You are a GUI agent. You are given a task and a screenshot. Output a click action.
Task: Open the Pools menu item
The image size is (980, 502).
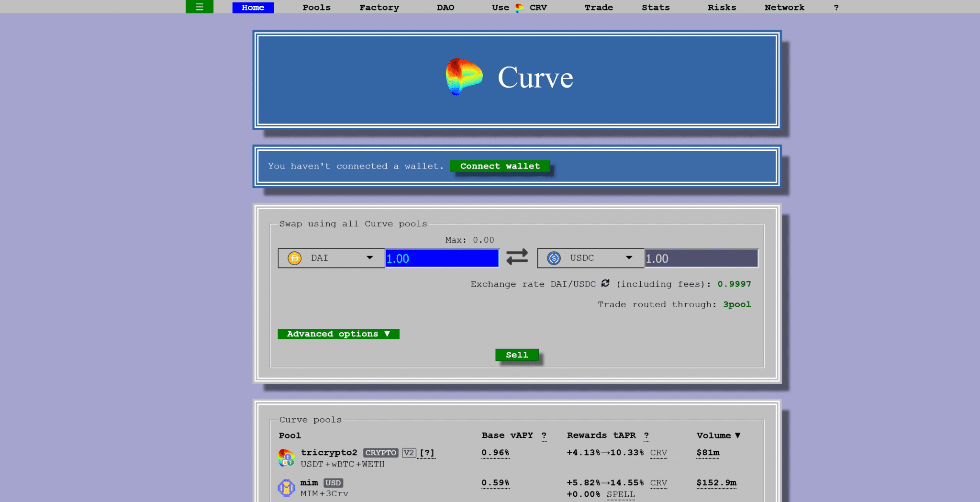coord(316,8)
